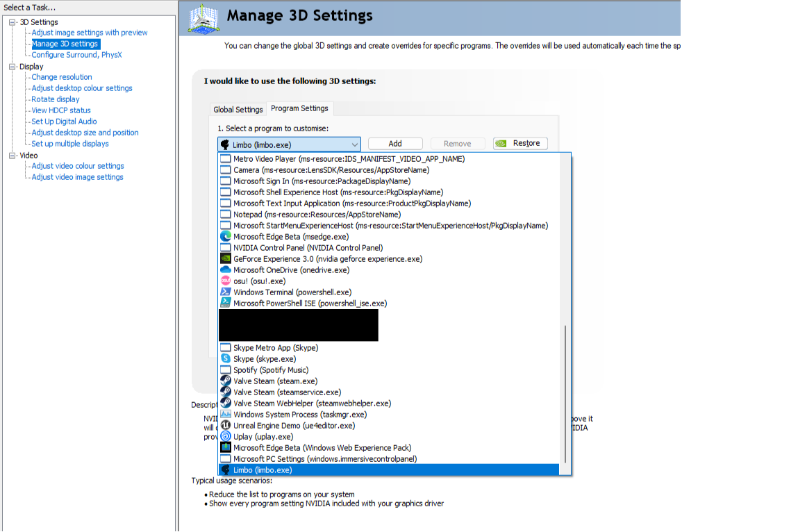This screenshot has width=798, height=532.
Task: Click the Camera app list icon
Action: (226, 169)
